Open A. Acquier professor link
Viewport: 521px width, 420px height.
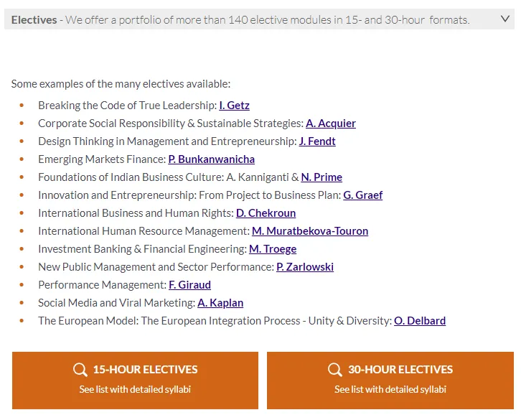pyautogui.click(x=331, y=123)
